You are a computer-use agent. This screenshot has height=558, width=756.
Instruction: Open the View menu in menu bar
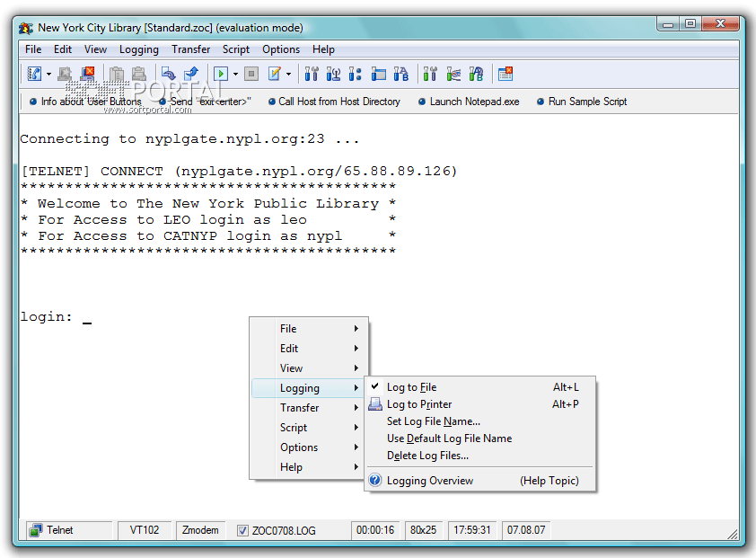[95, 49]
